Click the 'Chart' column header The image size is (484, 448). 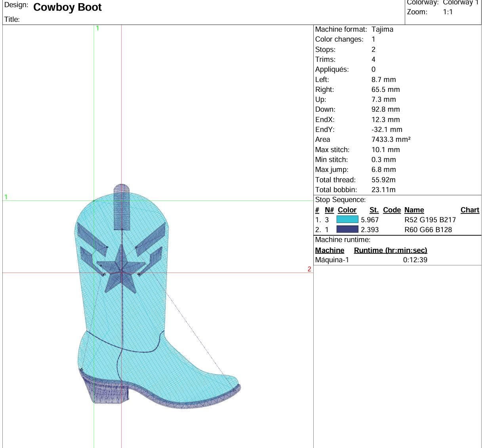pos(470,210)
